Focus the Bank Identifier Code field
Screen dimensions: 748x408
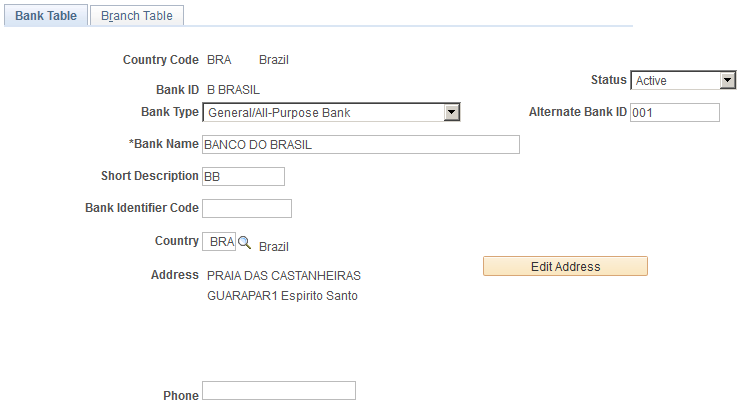247,209
